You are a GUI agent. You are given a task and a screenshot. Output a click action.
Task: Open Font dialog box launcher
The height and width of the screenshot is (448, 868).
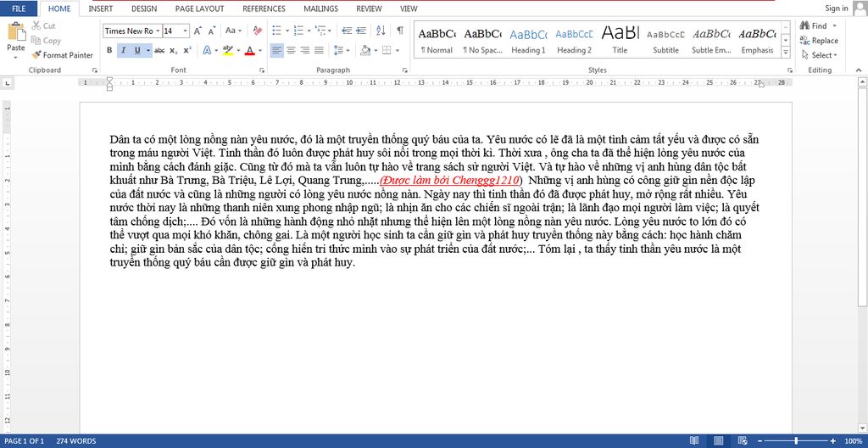(x=262, y=70)
